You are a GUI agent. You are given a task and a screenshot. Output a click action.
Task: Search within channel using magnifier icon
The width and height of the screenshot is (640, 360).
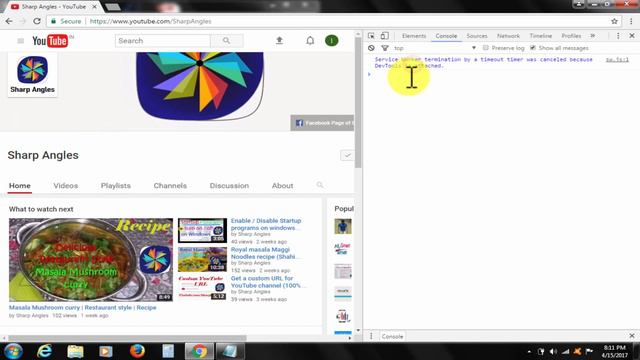320,185
